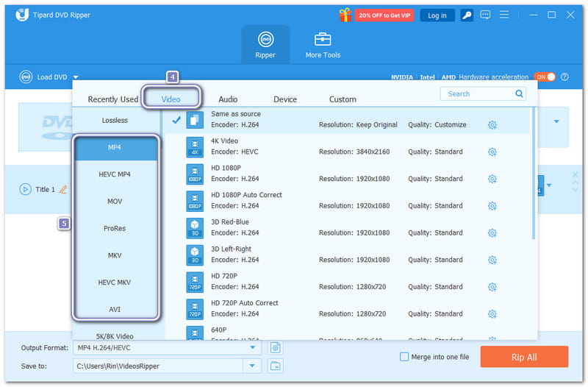Click the gift box promotion icon
The width and height of the screenshot is (588, 387).
(x=345, y=15)
